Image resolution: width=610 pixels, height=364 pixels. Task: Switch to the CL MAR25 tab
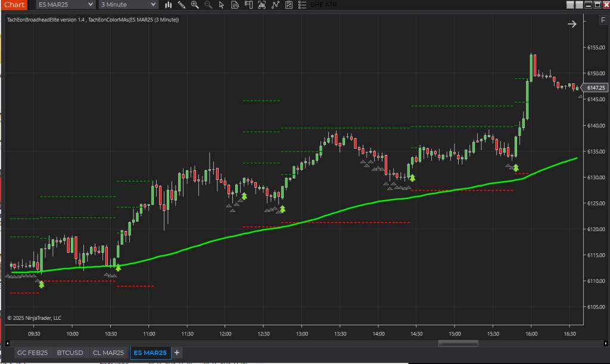click(x=108, y=353)
